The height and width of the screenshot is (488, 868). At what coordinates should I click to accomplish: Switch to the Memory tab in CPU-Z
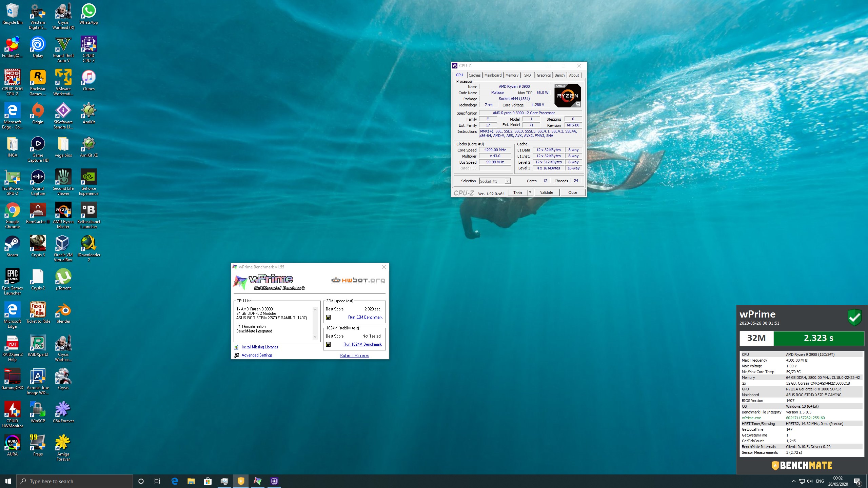(x=512, y=75)
